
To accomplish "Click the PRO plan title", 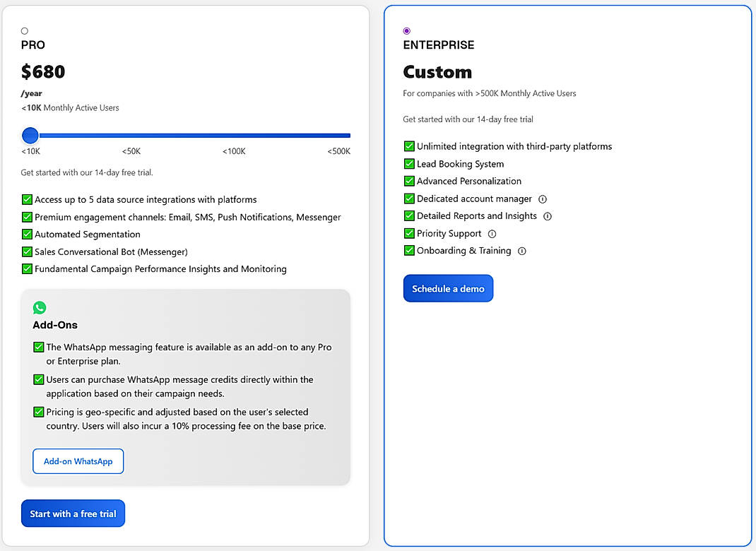I will tap(33, 45).
